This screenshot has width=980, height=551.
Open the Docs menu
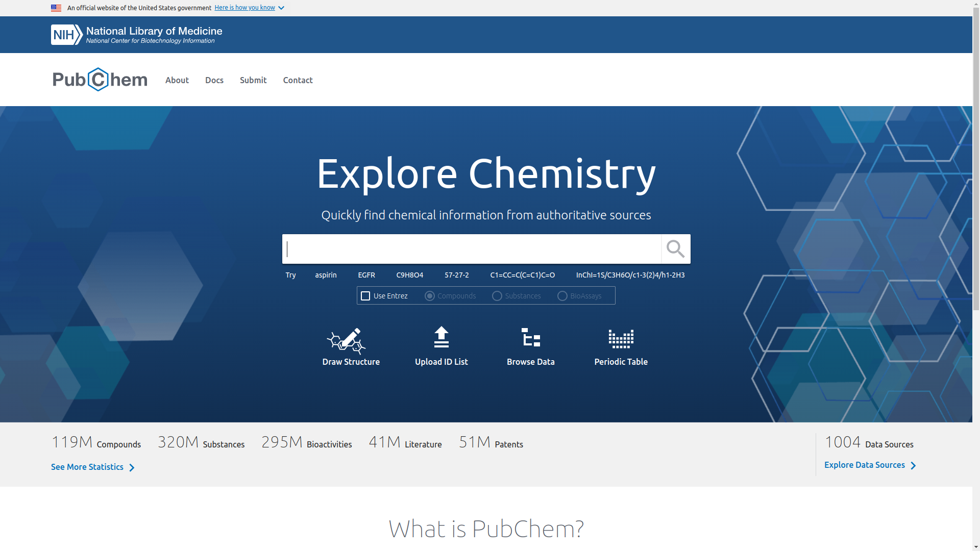click(214, 80)
